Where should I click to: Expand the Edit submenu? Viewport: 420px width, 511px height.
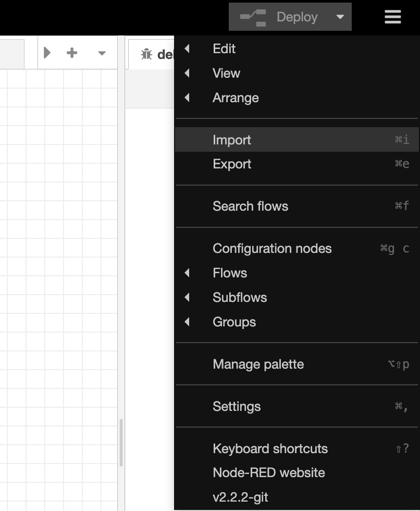pyautogui.click(x=224, y=48)
